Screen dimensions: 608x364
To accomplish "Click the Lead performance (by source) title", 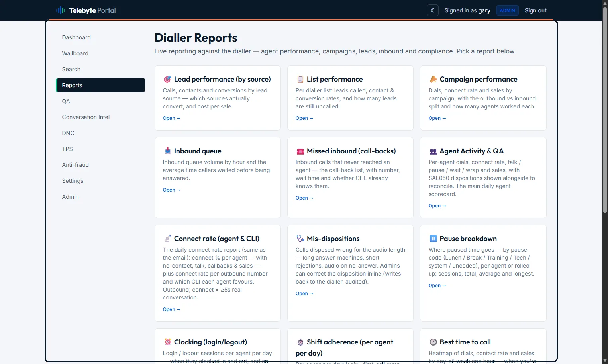I will 222,79.
